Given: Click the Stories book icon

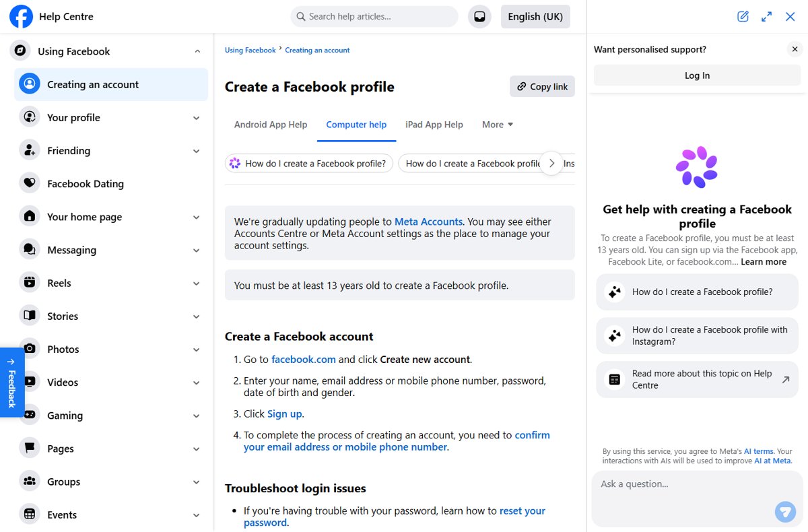Looking at the screenshot, I should [x=30, y=316].
